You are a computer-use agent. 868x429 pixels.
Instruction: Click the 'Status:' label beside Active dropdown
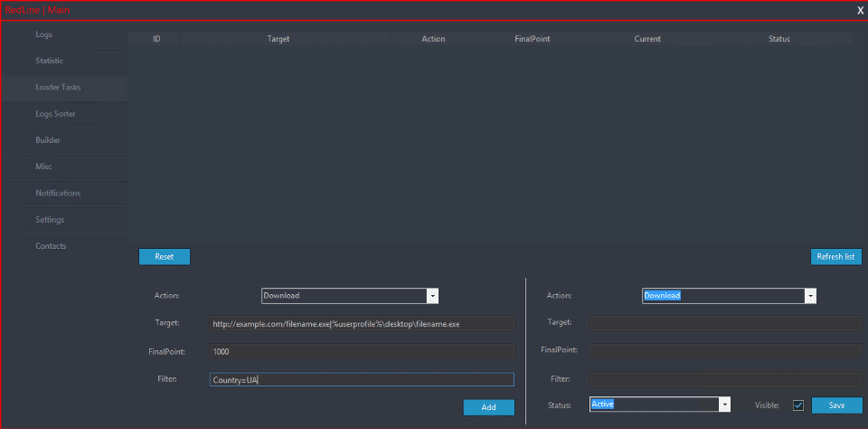(x=559, y=405)
